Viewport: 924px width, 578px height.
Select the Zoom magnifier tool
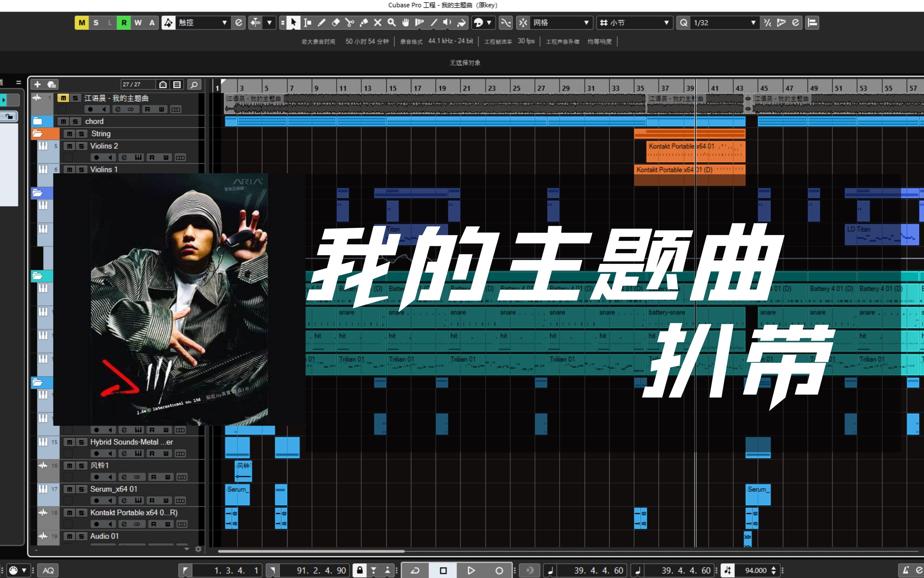[391, 23]
